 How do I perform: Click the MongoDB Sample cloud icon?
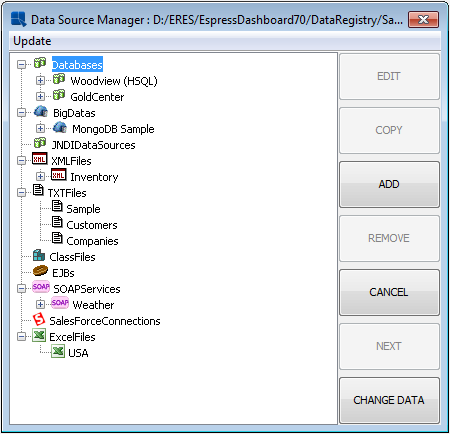(60, 127)
